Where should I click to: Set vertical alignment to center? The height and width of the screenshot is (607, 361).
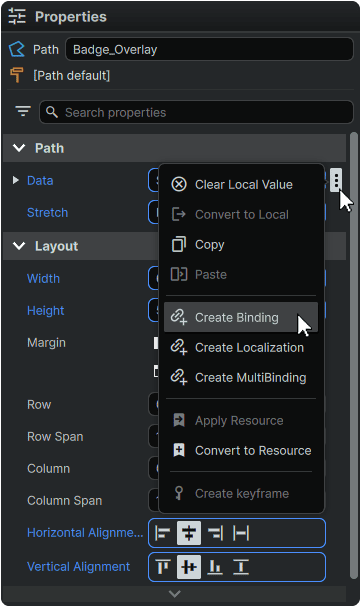(x=189, y=567)
